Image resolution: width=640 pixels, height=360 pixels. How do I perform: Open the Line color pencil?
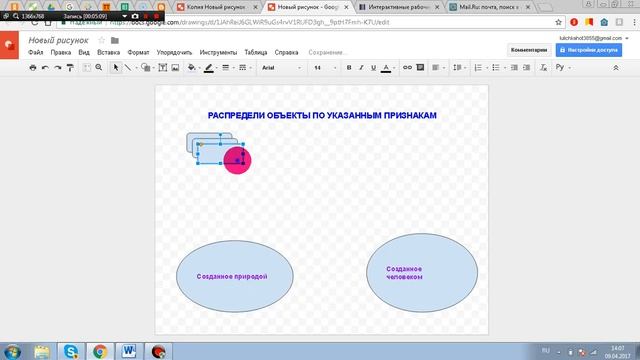tap(209, 68)
